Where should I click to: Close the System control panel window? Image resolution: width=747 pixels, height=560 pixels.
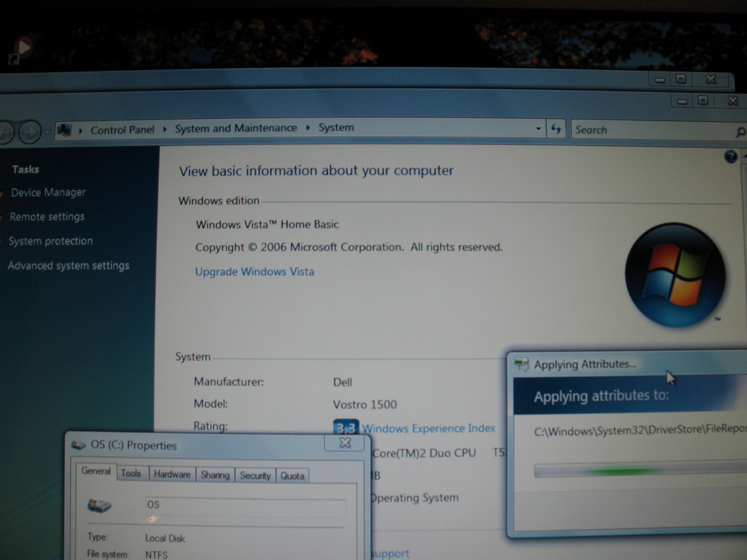[732, 100]
